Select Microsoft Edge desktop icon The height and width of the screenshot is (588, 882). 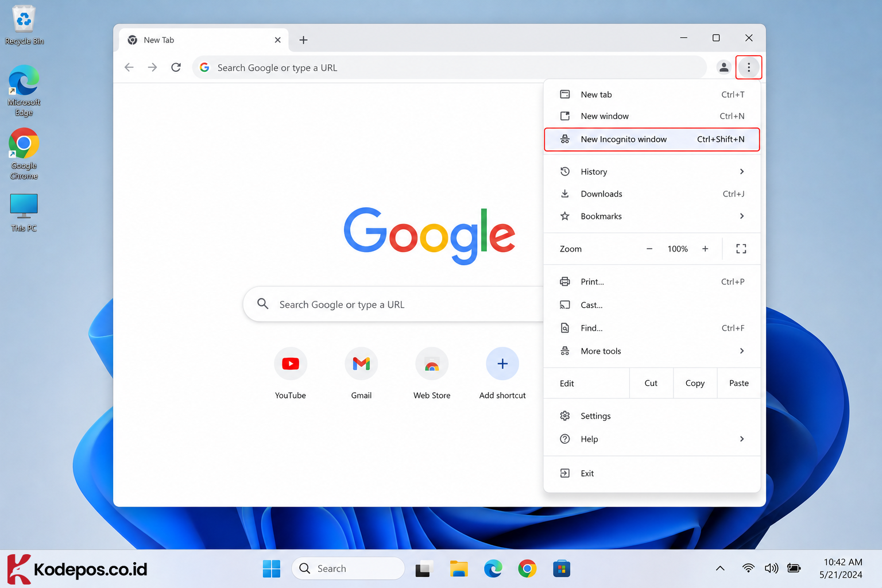24,91
